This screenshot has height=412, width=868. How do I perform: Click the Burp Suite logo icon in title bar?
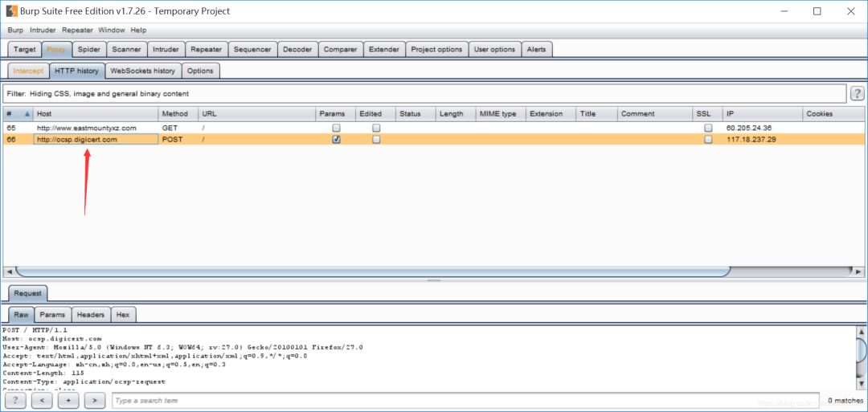11,11
